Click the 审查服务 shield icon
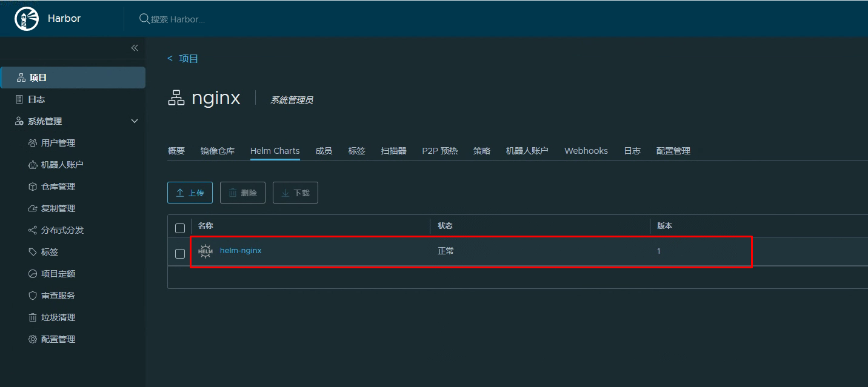This screenshot has width=868, height=387. pos(33,296)
